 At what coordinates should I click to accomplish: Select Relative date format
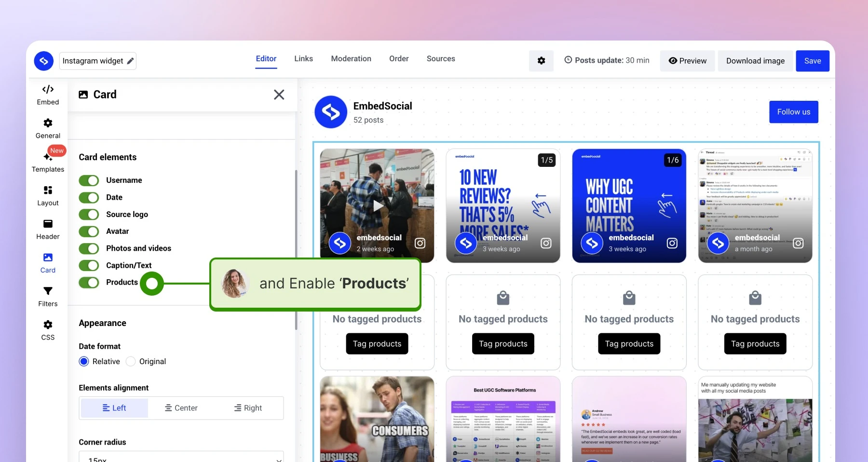(84, 361)
